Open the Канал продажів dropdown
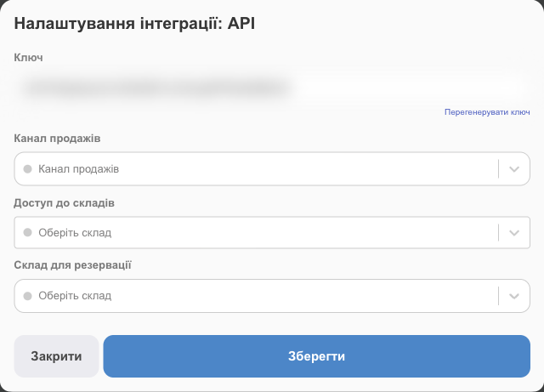 tap(272, 168)
